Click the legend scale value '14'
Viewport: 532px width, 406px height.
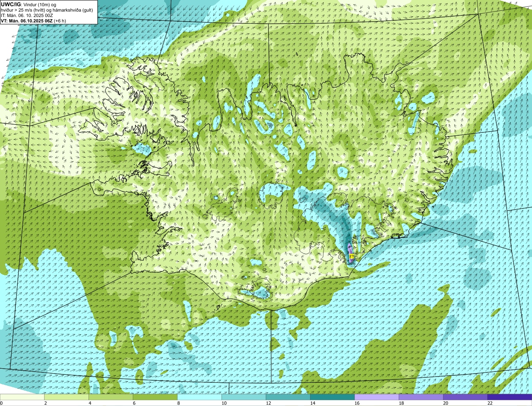pyautogui.click(x=313, y=403)
